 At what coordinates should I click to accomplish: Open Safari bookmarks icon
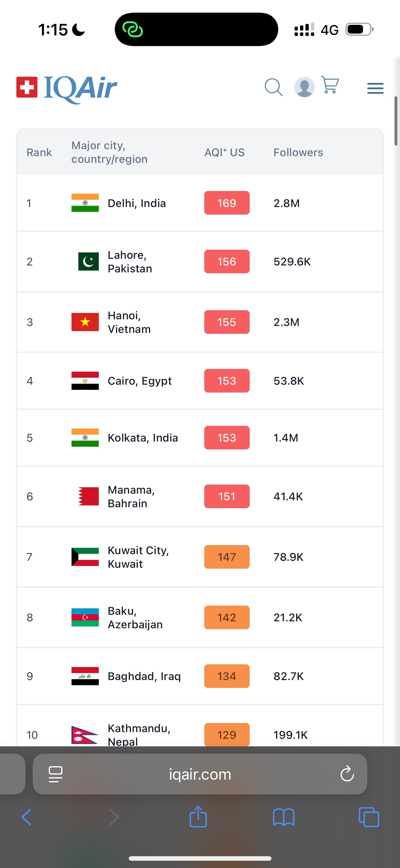(x=283, y=817)
